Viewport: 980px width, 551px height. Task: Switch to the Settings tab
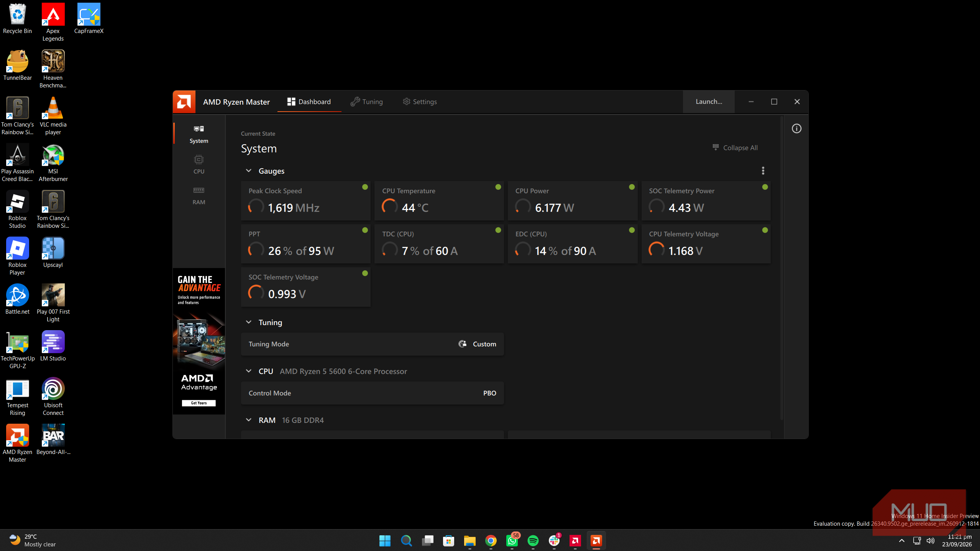(420, 102)
